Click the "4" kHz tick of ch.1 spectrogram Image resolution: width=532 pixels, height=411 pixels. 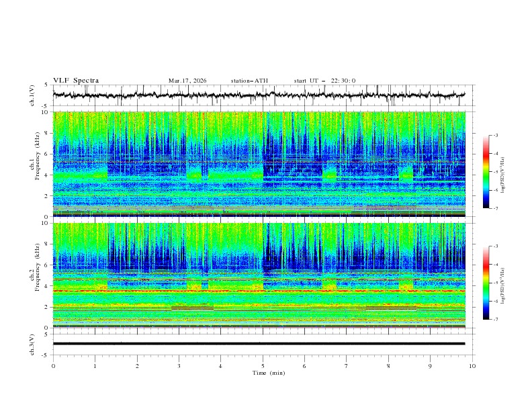(x=47, y=175)
